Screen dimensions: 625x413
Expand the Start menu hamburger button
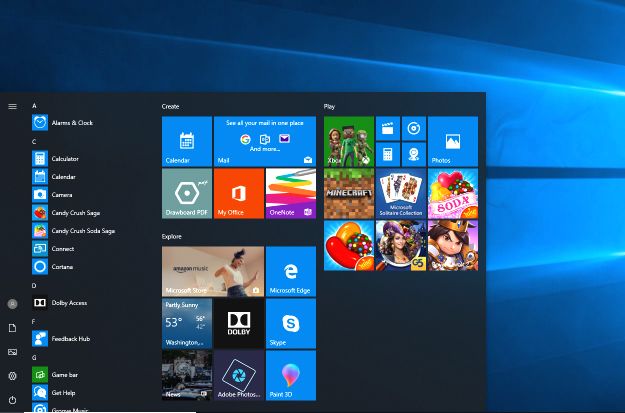(12, 106)
